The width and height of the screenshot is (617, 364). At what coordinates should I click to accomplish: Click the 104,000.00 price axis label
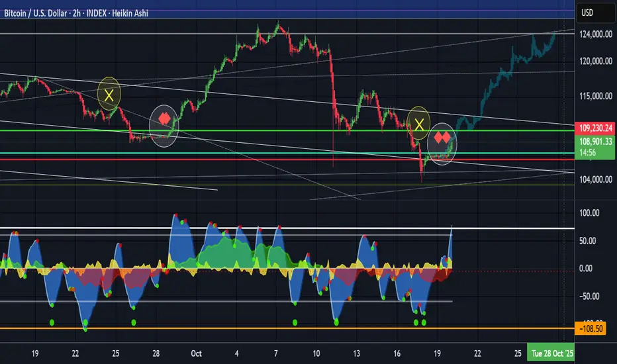pos(595,179)
